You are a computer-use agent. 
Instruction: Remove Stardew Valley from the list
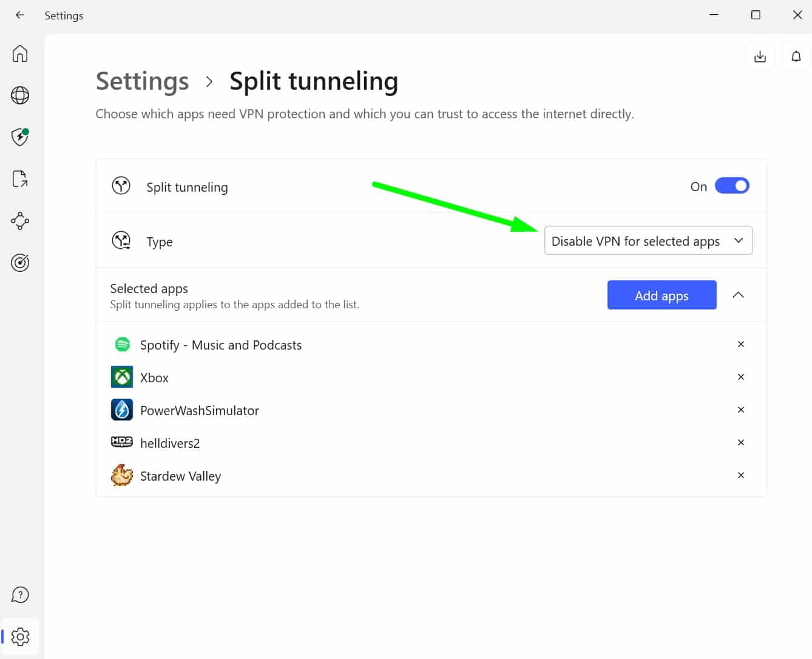[x=741, y=475]
